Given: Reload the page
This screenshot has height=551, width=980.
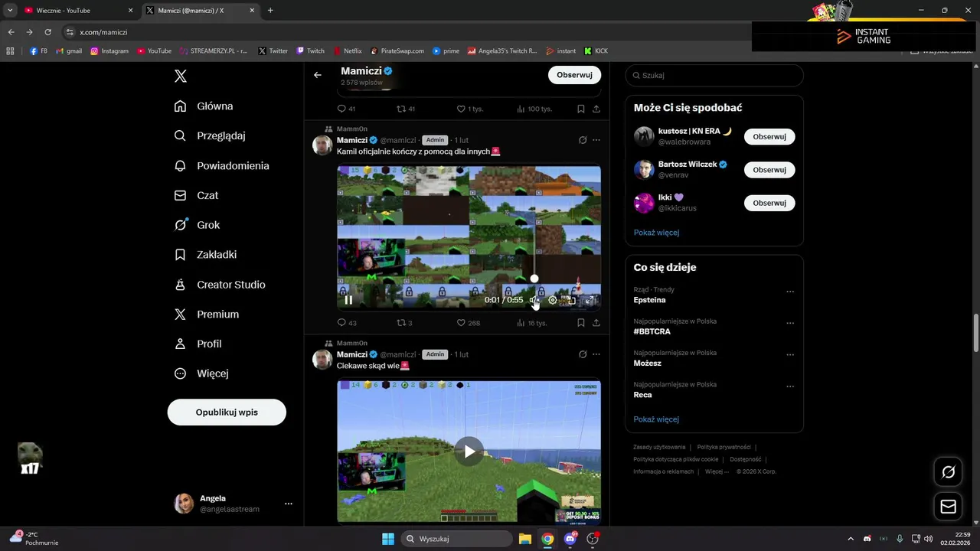Looking at the screenshot, I should pyautogui.click(x=47, y=32).
